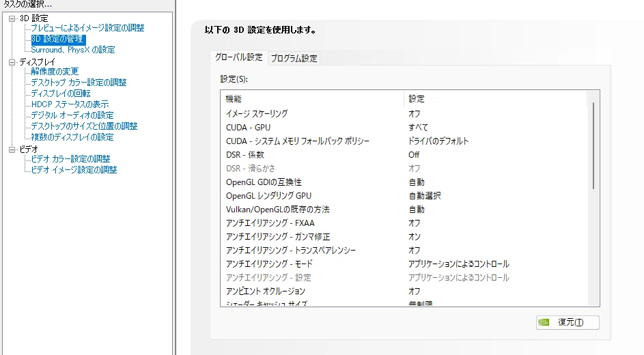Click the 復元 restore button
This screenshot has height=355, width=644.
568,322
